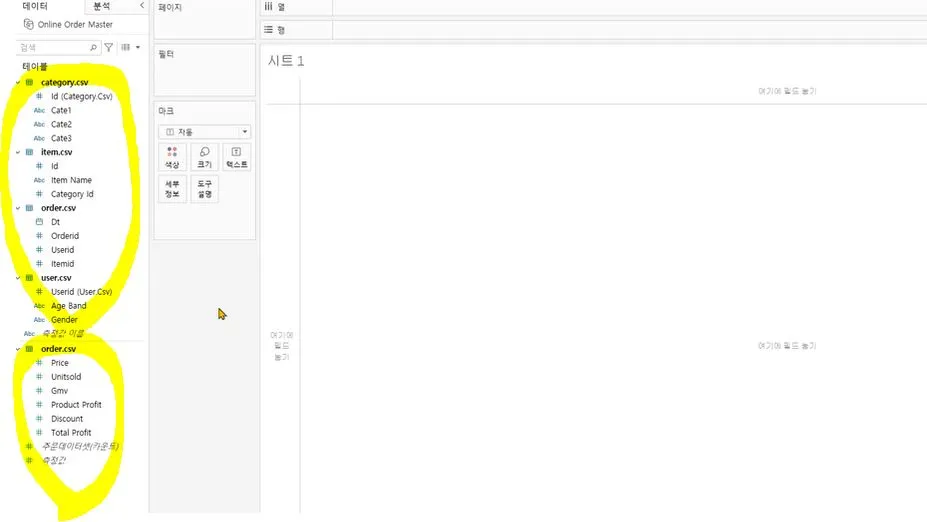Select the Userid (User.Csv) field
This screenshot has width=927, height=522.
pos(81,292)
